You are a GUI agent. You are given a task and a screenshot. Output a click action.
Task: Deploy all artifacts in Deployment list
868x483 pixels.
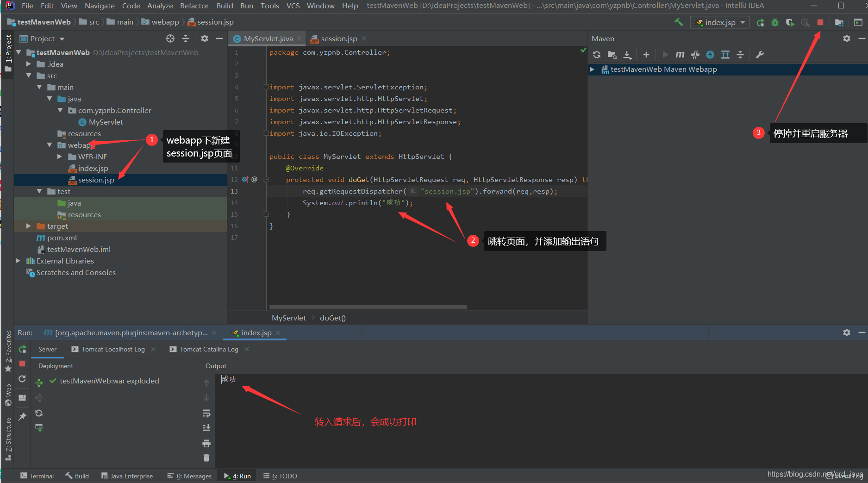click(39, 382)
